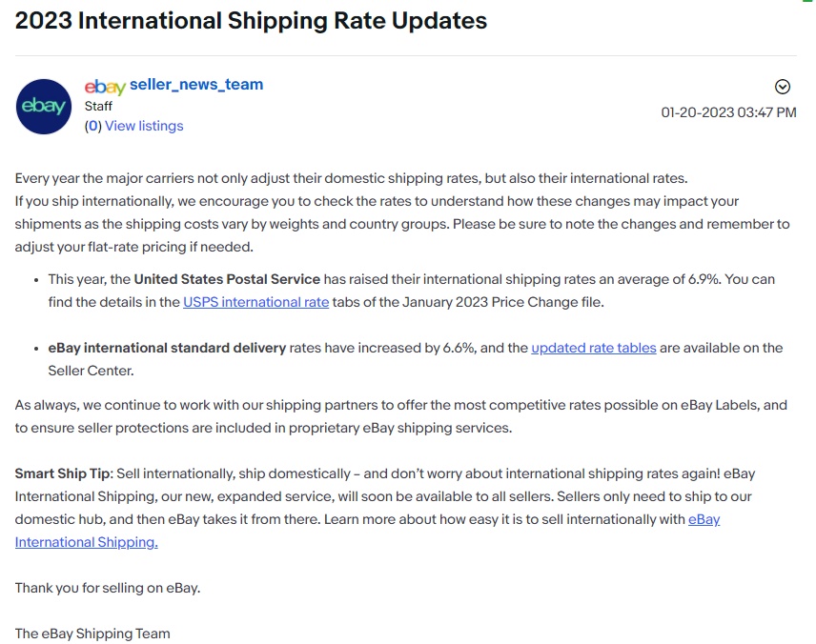Click the bold Smart Ship Tip label
This screenshot has width=816, height=644.
60,473
